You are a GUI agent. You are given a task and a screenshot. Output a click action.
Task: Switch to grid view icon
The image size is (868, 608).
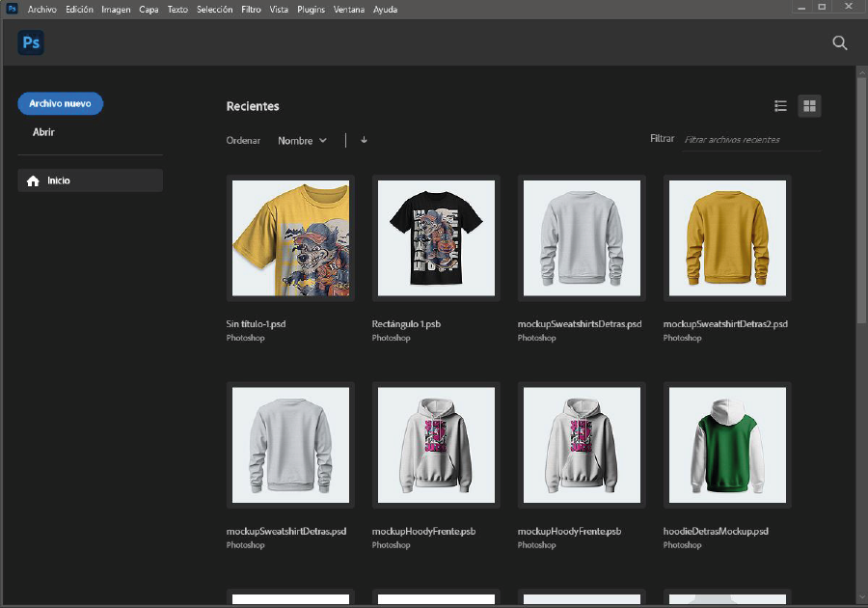coord(809,106)
